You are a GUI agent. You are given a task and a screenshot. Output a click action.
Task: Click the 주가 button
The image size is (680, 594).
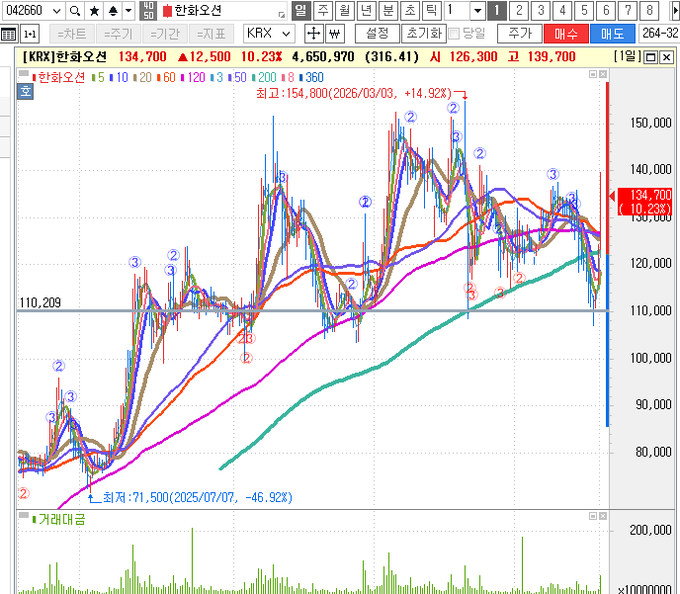(x=520, y=34)
